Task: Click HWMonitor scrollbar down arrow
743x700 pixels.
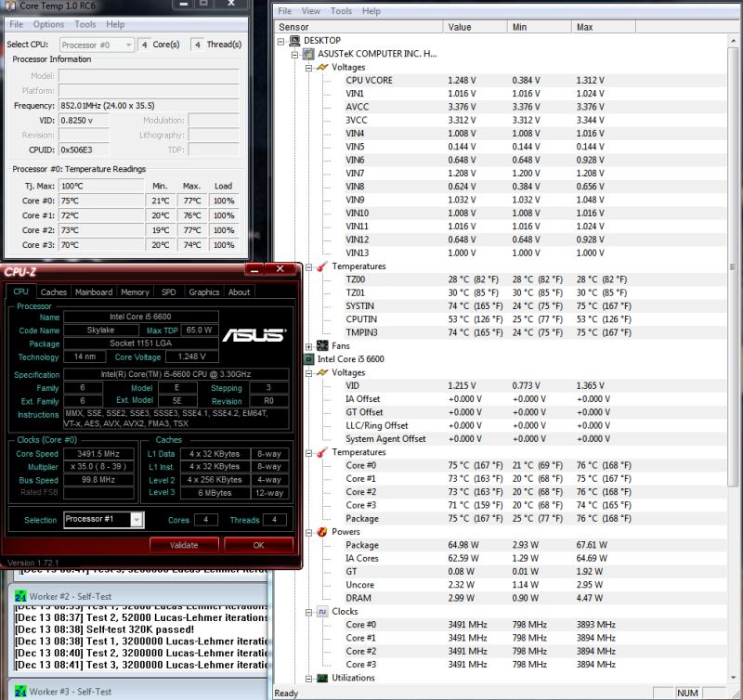Action: 733,678
